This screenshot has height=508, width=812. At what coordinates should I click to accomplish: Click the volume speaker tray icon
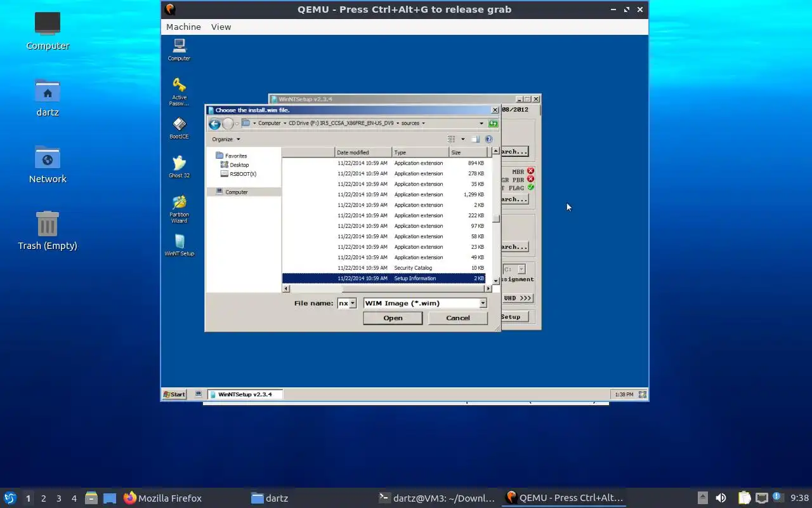(721, 498)
